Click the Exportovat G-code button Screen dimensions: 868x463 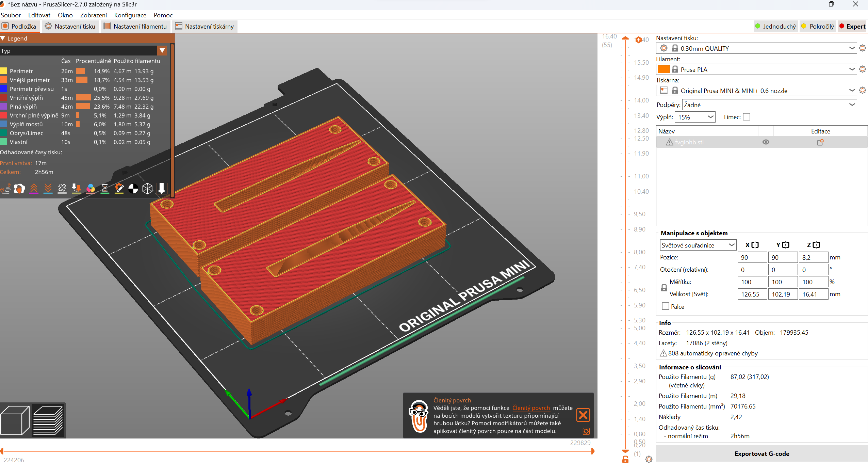761,453
